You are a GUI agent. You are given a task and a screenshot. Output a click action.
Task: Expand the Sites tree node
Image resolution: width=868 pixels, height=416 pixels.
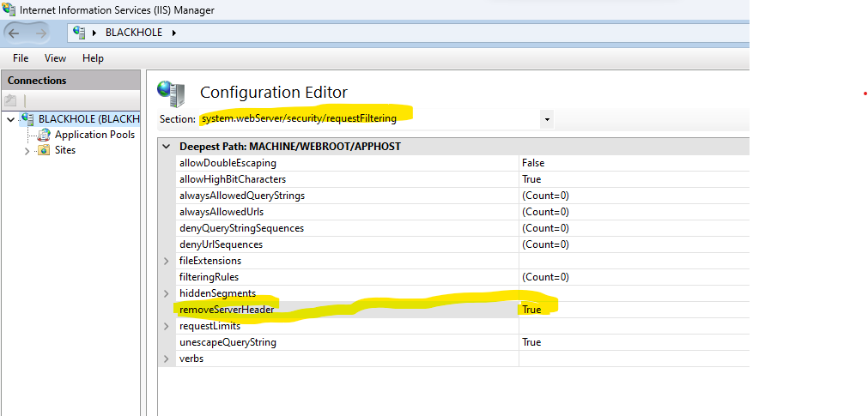27,150
